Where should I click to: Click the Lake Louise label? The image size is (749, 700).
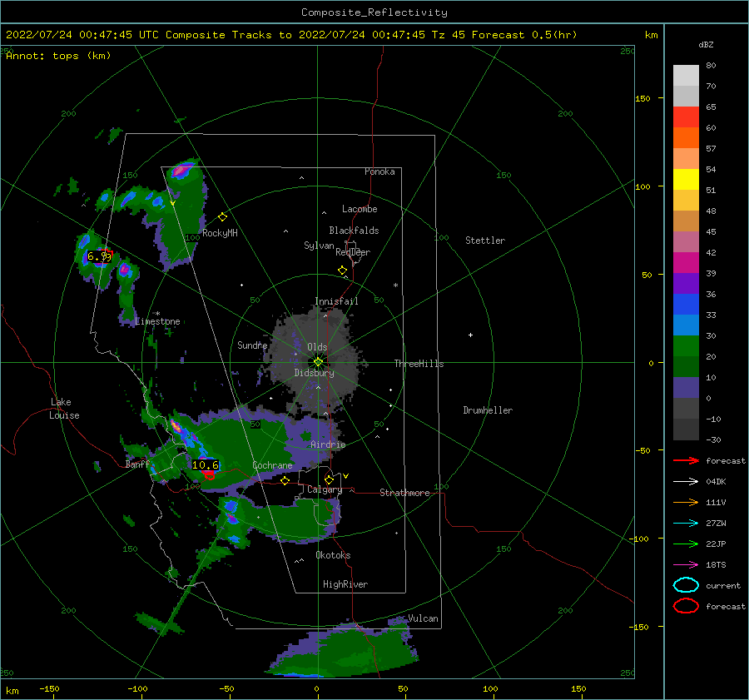point(64,409)
